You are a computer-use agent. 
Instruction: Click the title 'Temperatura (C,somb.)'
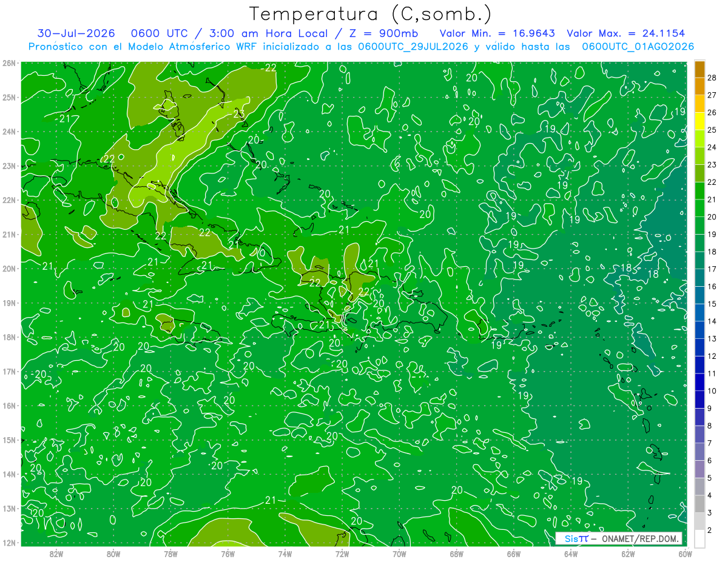coord(371,14)
